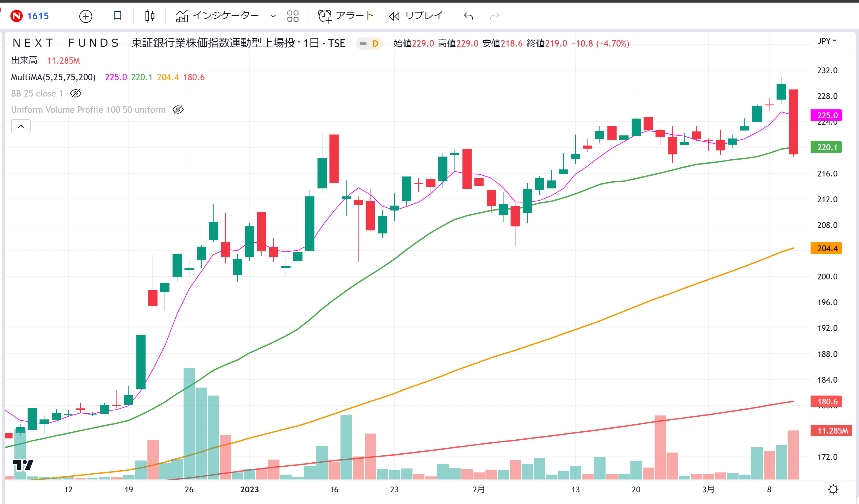Click the add symbol plus icon
Viewport: 859px width, 504px height.
point(86,16)
